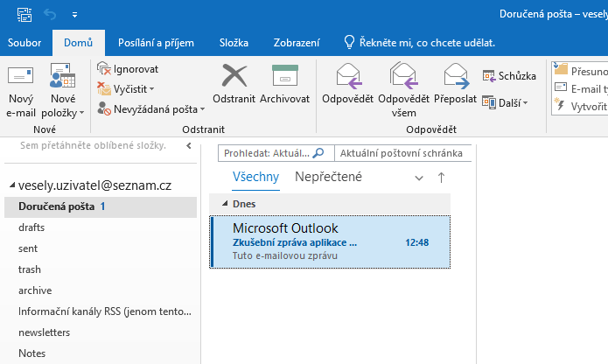Open the Soubor menu

(x=24, y=43)
